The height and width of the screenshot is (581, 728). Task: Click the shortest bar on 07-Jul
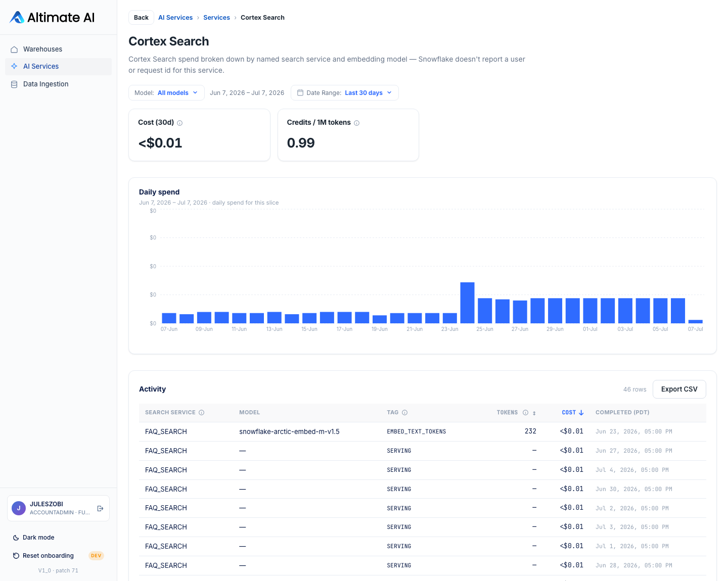click(696, 321)
